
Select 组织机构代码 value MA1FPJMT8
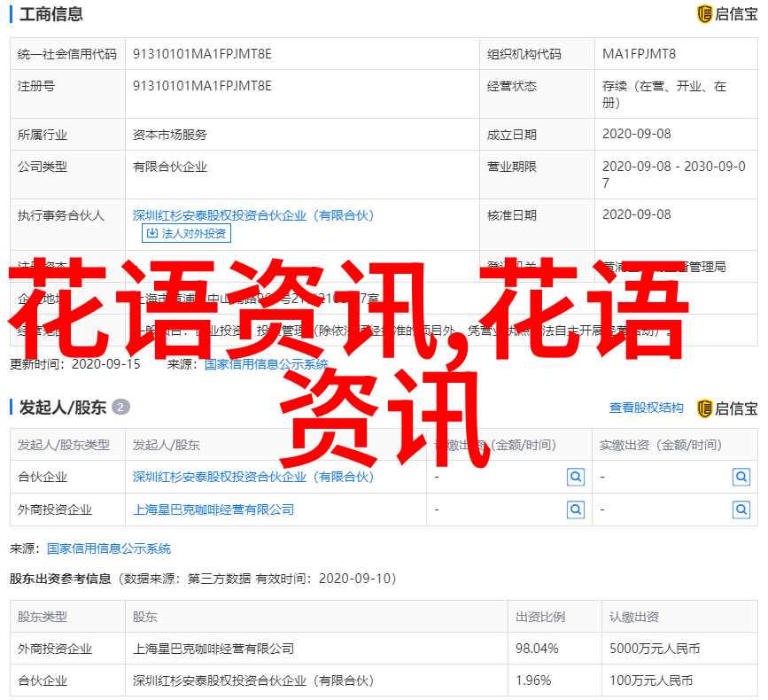point(639,54)
